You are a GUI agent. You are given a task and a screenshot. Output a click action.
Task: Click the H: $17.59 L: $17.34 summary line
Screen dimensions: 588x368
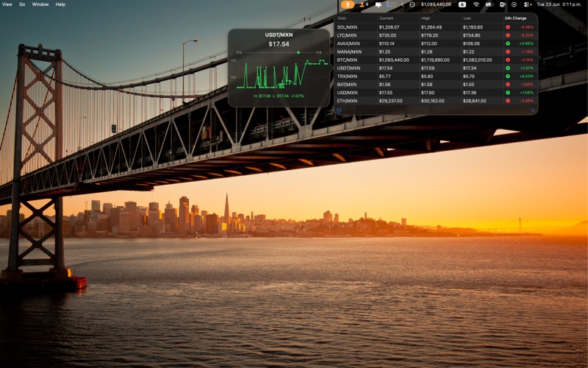279,96
